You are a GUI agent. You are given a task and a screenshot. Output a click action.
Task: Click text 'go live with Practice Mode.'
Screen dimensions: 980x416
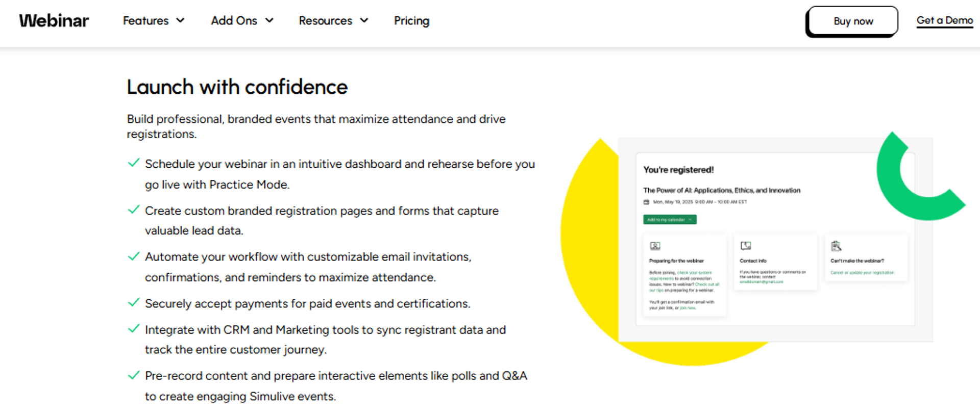click(217, 185)
